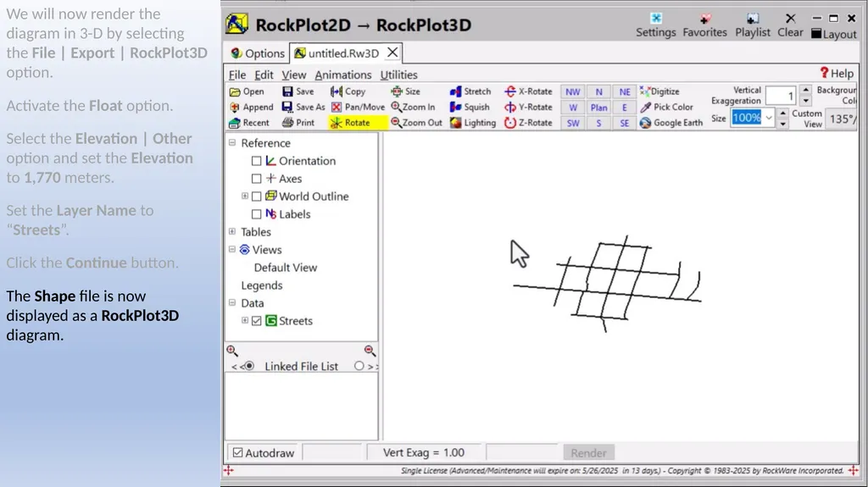The height and width of the screenshot is (487, 868).
Task: Set view direction to SE
Action: (625, 124)
